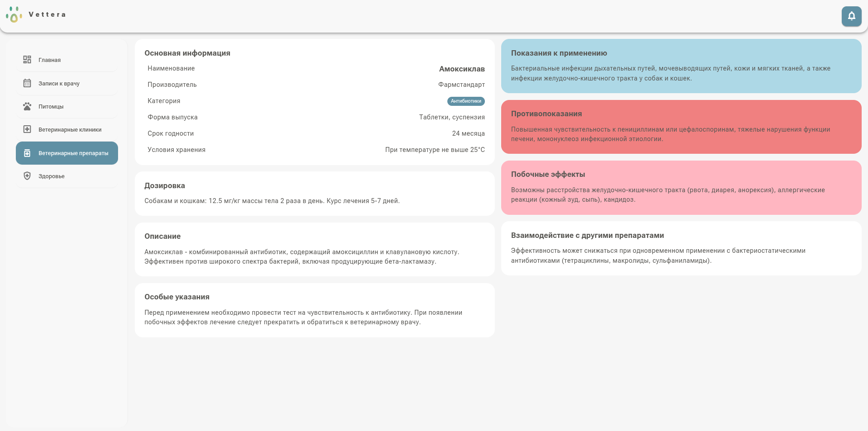Click the medication icon beside Ветеринарные препараты
Viewport: 868px width, 431px height.
pos(27,153)
